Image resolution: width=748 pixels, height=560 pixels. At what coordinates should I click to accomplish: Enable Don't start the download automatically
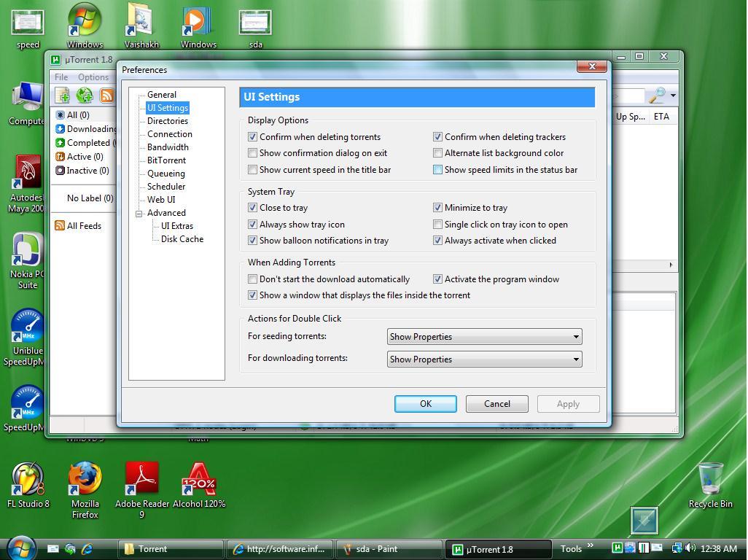[253, 279]
